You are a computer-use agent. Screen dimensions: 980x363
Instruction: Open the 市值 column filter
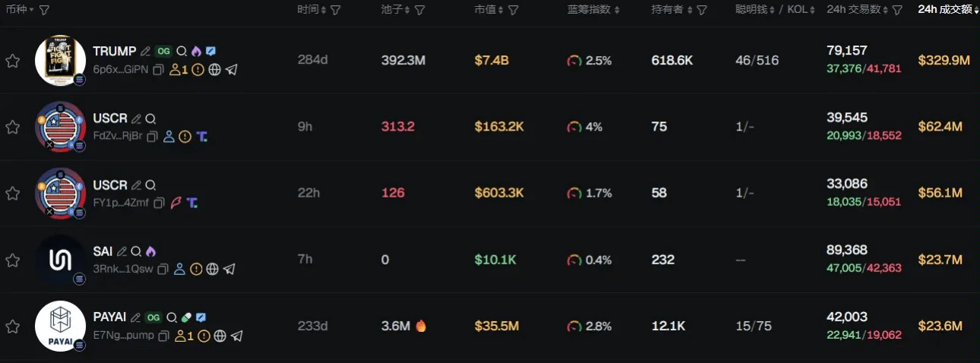tap(514, 10)
